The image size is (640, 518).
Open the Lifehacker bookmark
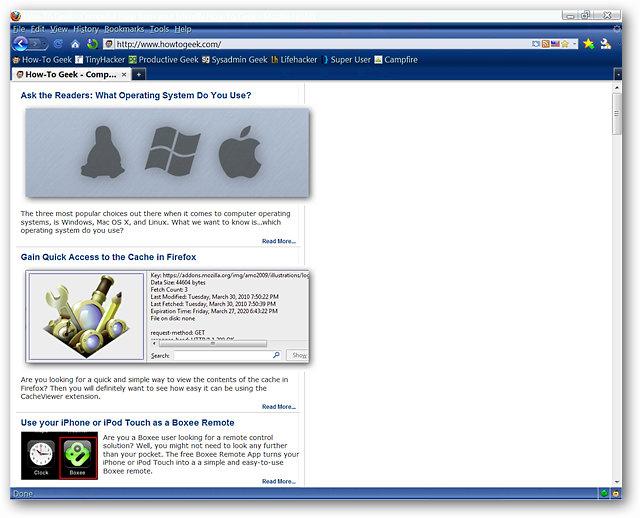(294, 60)
